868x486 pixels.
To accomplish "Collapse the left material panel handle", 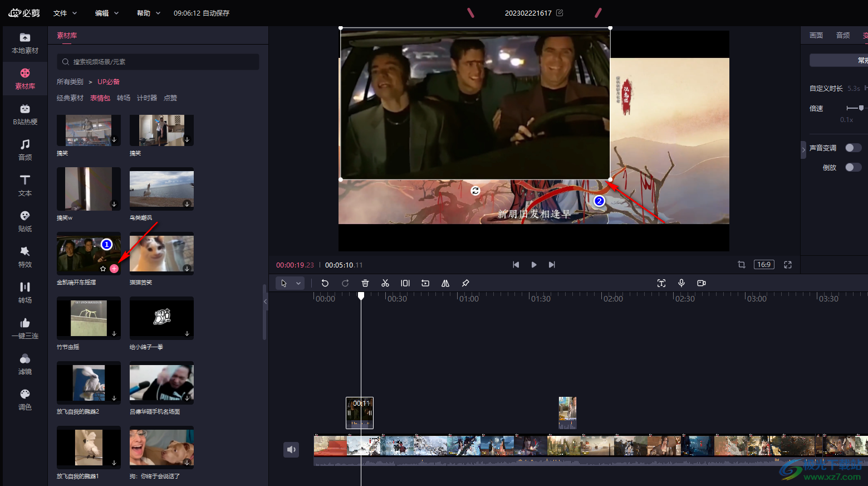I will click(265, 302).
